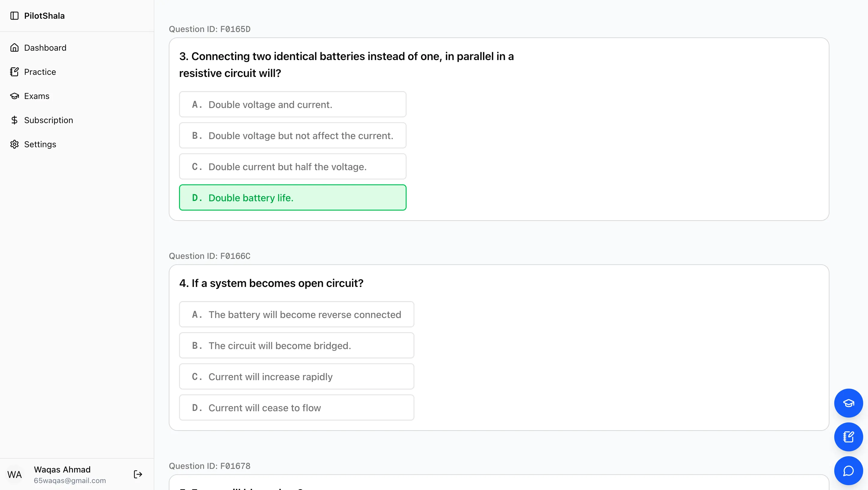
Task: Choose 'Double voltage but not affect the current'
Action: [x=292, y=135]
